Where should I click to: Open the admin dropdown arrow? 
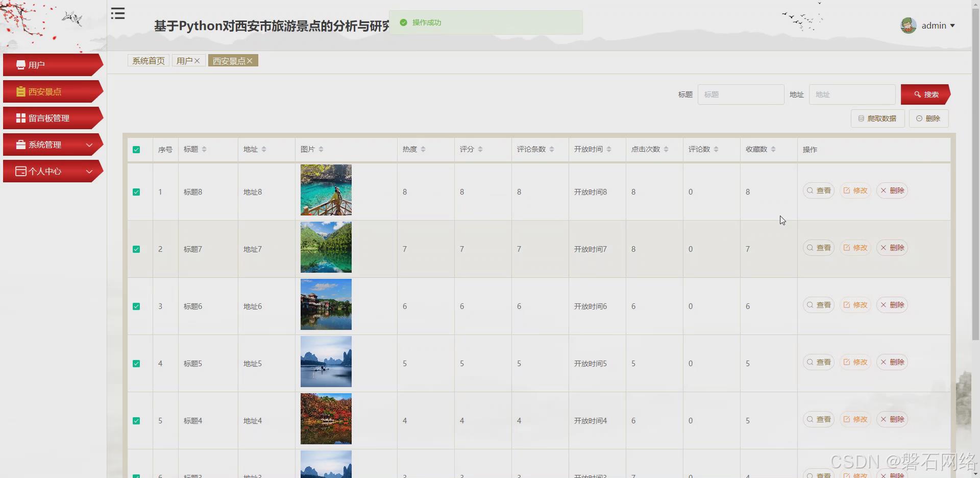(x=952, y=26)
